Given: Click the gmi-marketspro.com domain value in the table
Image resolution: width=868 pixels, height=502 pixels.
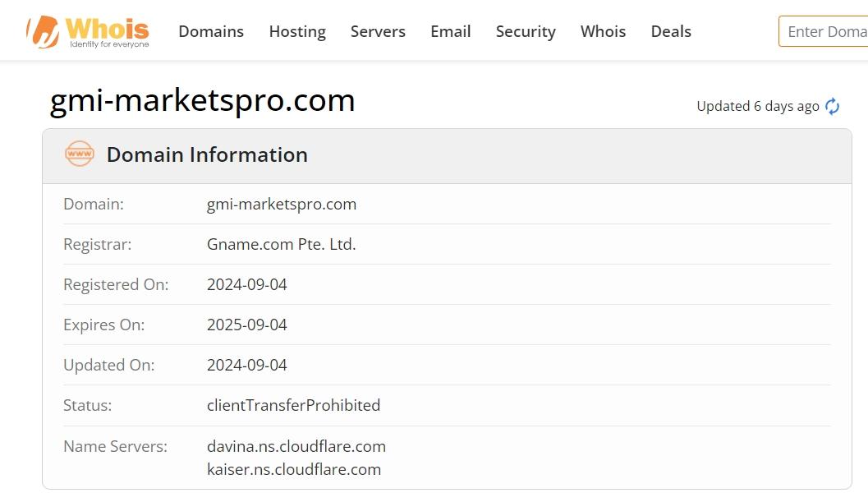Looking at the screenshot, I should pos(281,205).
